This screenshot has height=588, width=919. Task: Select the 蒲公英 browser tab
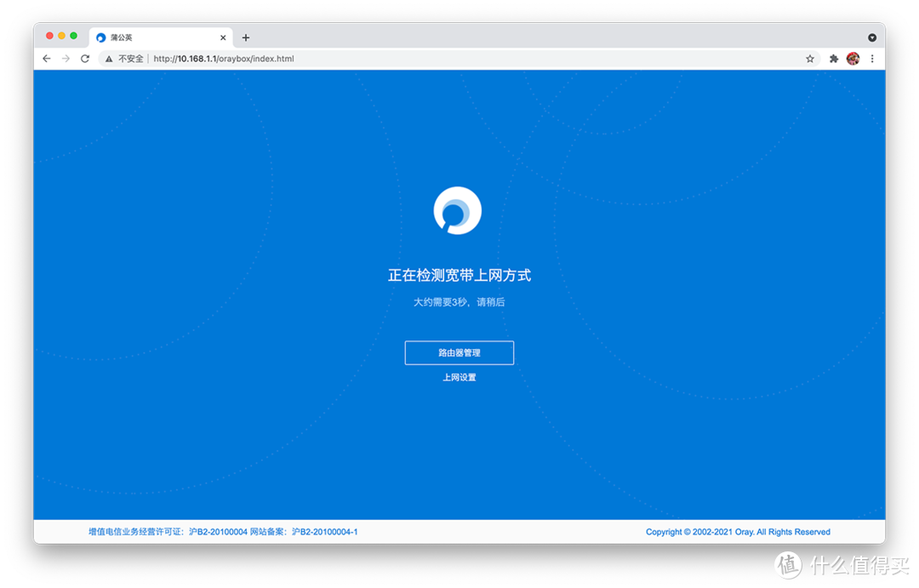point(161,37)
